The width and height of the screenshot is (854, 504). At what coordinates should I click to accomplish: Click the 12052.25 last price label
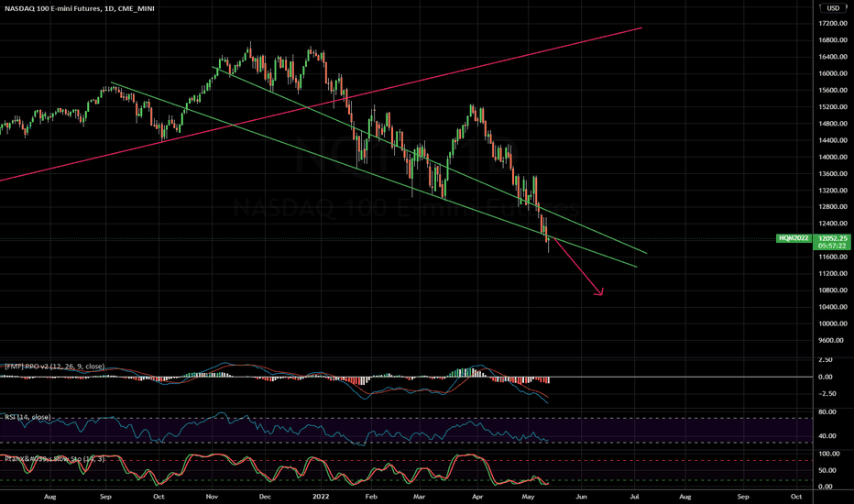tap(833, 238)
